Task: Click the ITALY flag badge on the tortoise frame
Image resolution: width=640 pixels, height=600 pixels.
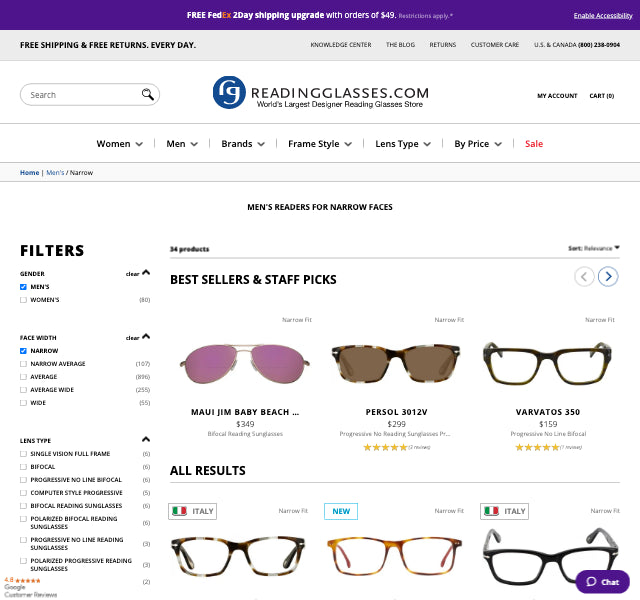Action: coord(192,511)
